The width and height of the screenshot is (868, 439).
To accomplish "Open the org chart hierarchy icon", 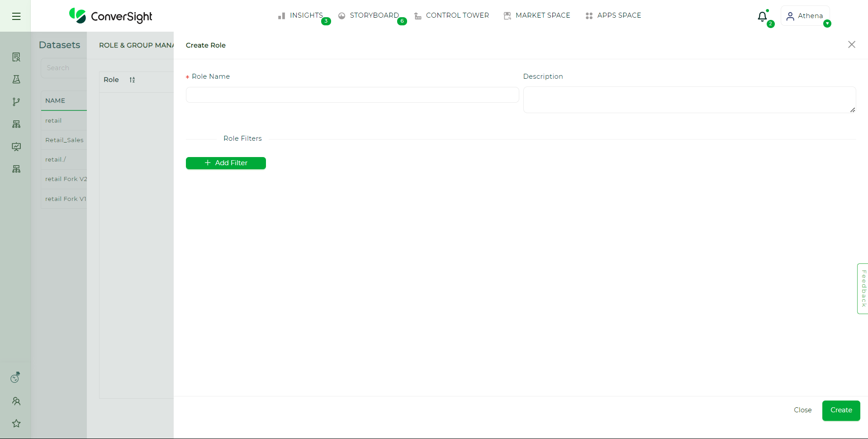I will coord(16,124).
